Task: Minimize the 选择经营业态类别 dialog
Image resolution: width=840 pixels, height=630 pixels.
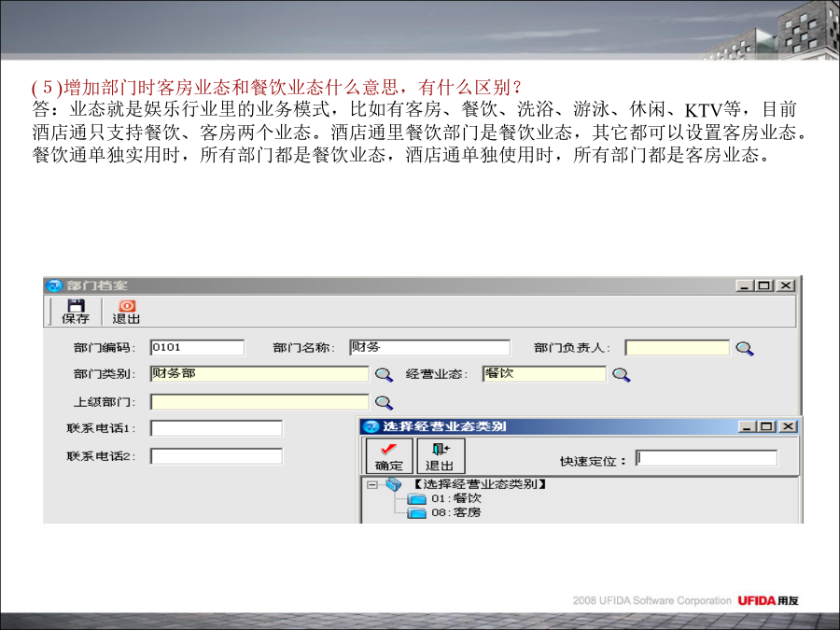Action: [748, 427]
